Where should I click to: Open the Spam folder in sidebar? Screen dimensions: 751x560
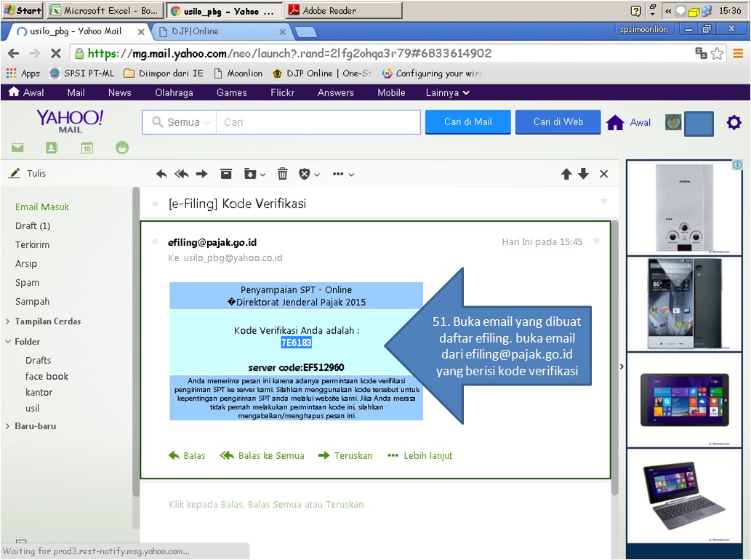(28, 283)
